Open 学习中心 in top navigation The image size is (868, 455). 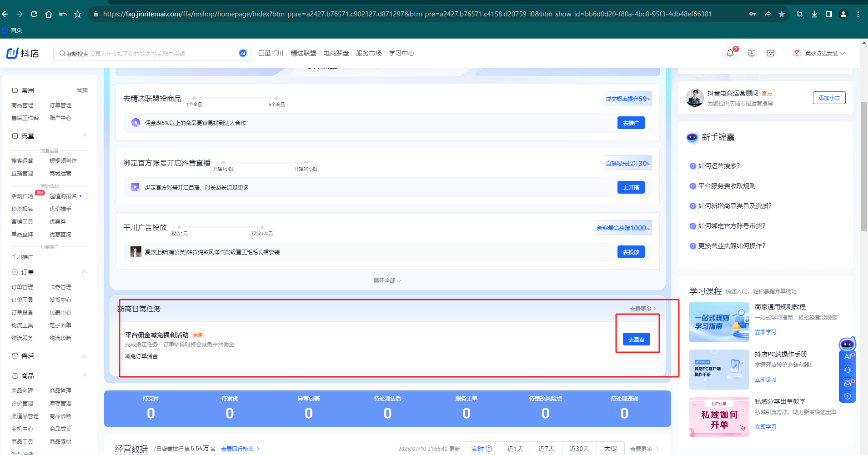pyautogui.click(x=401, y=53)
